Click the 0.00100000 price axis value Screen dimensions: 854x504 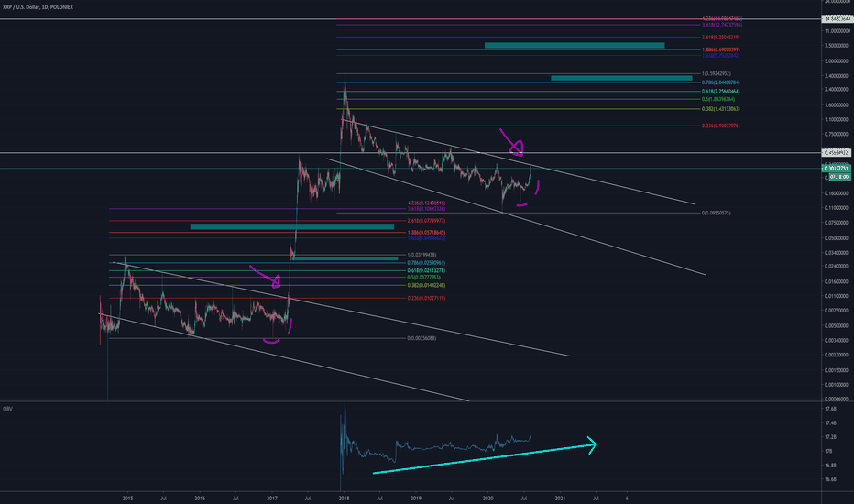point(837,384)
